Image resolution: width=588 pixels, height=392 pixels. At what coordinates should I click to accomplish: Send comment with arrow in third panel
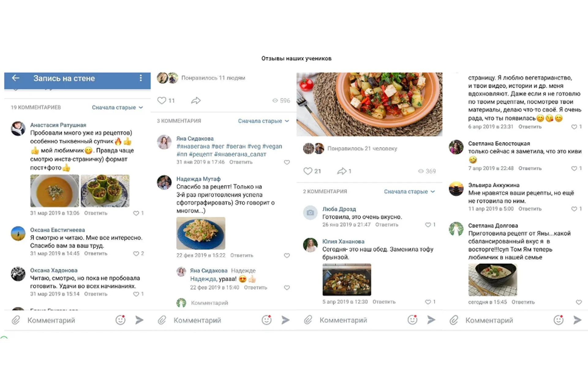(432, 320)
